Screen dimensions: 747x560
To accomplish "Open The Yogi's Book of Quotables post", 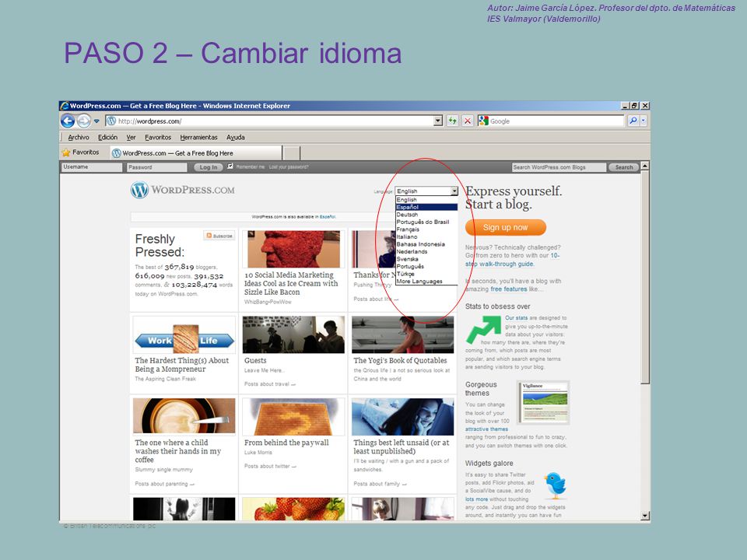I will (400, 360).
